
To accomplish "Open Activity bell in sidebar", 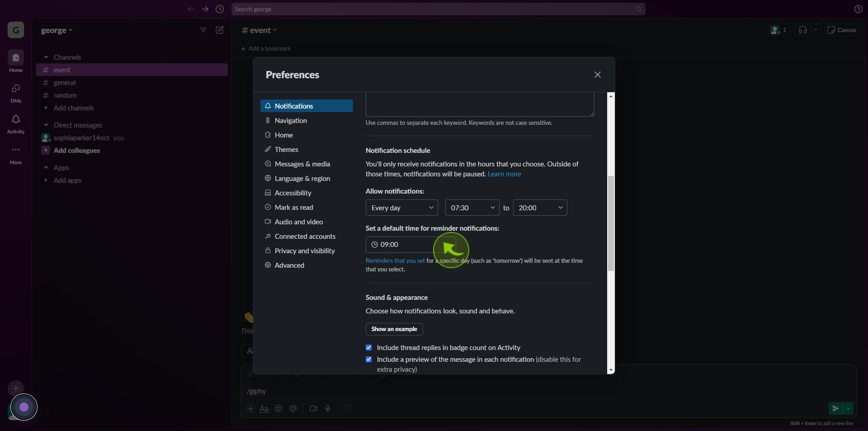I will (16, 123).
